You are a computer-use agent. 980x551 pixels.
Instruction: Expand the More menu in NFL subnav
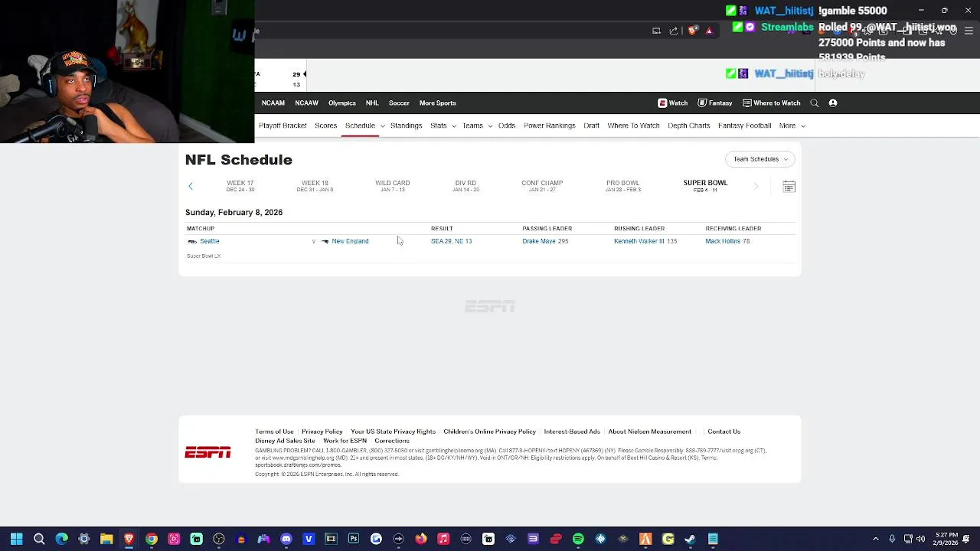(x=792, y=126)
